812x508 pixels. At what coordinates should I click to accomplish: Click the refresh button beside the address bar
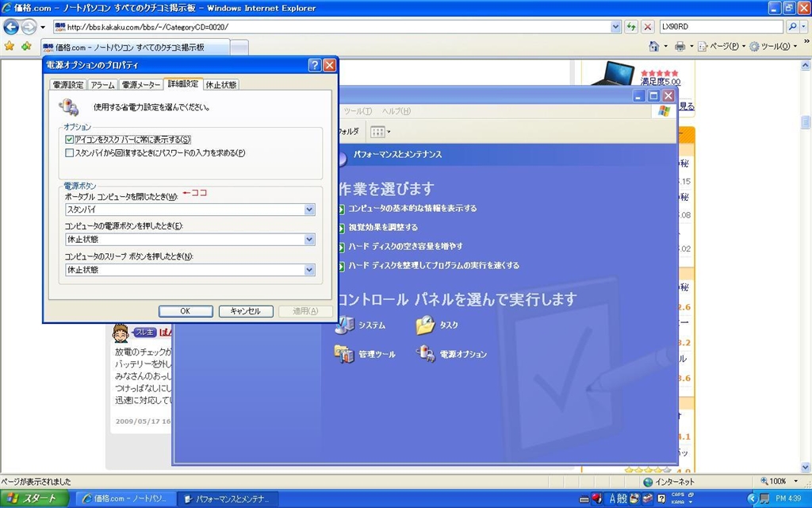(x=630, y=26)
